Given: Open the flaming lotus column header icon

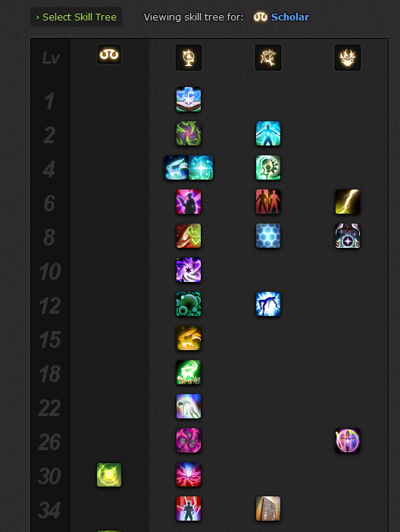Looking at the screenshot, I should pos(348,58).
